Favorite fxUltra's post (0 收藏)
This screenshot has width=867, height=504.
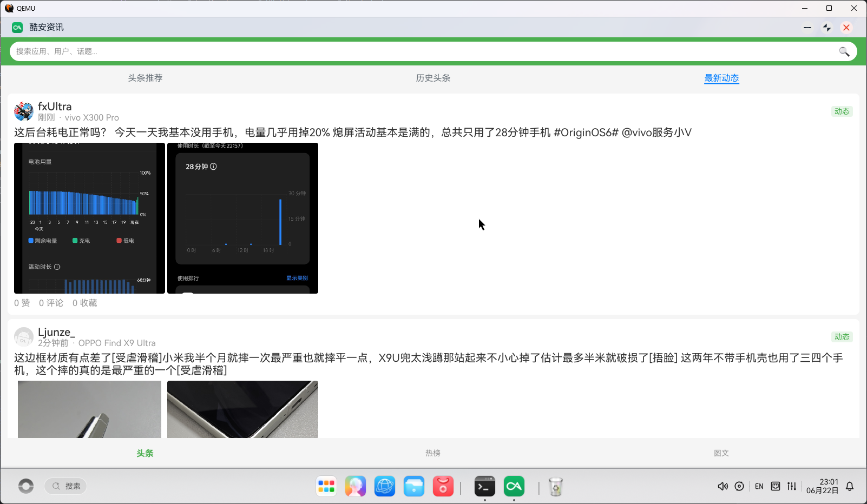click(85, 303)
